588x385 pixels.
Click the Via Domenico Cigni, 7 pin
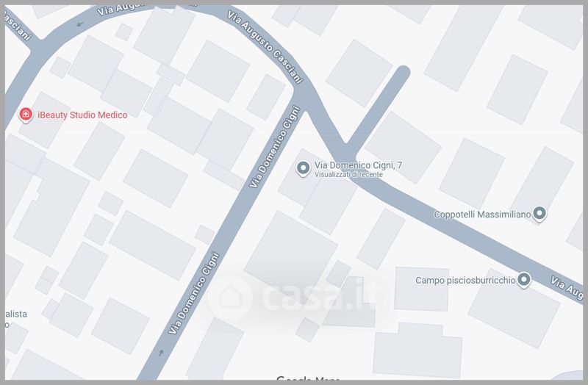click(x=303, y=168)
